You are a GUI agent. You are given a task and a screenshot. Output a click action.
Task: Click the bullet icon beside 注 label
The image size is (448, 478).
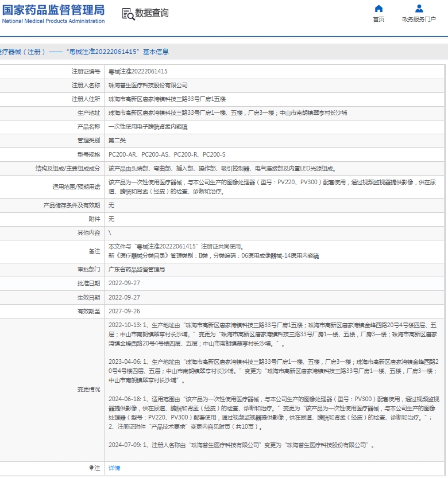tap(91, 467)
